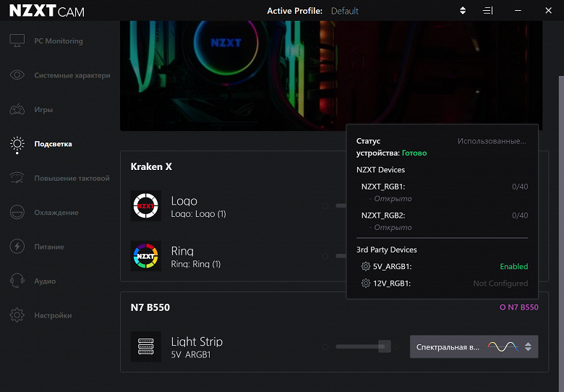Open the Игры gamepad icon
The image size is (564, 392).
coord(17,109)
